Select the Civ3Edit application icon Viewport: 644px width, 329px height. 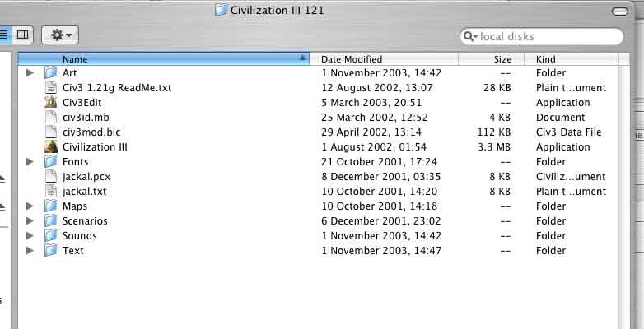click(x=50, y=102)
